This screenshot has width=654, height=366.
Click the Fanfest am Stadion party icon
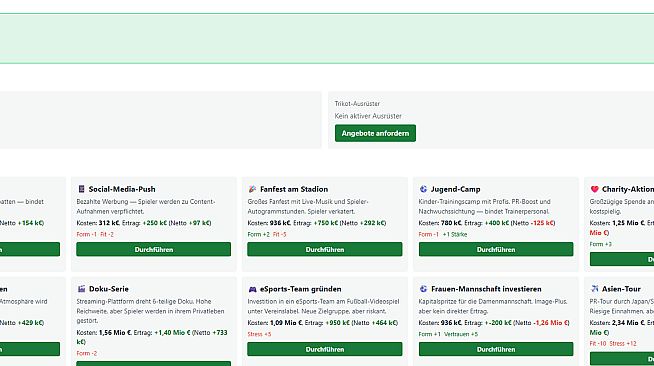(x=252, y=189)
